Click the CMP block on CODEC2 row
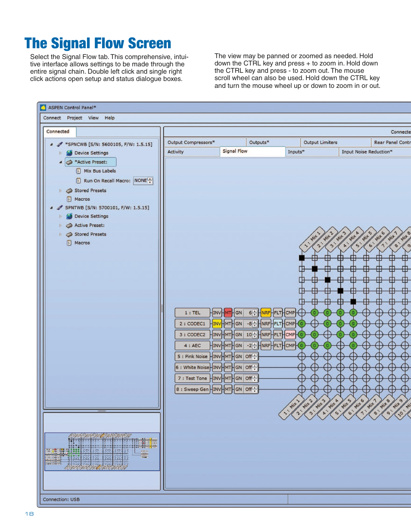 (290, 334)
